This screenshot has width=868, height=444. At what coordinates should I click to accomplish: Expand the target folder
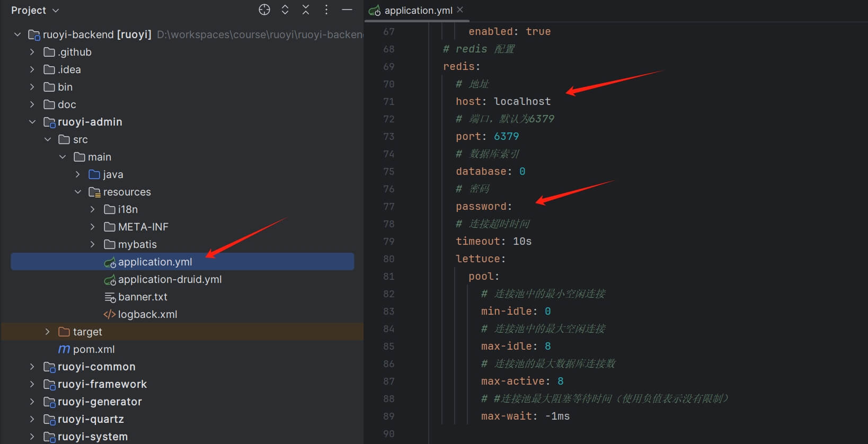[48, 332]
